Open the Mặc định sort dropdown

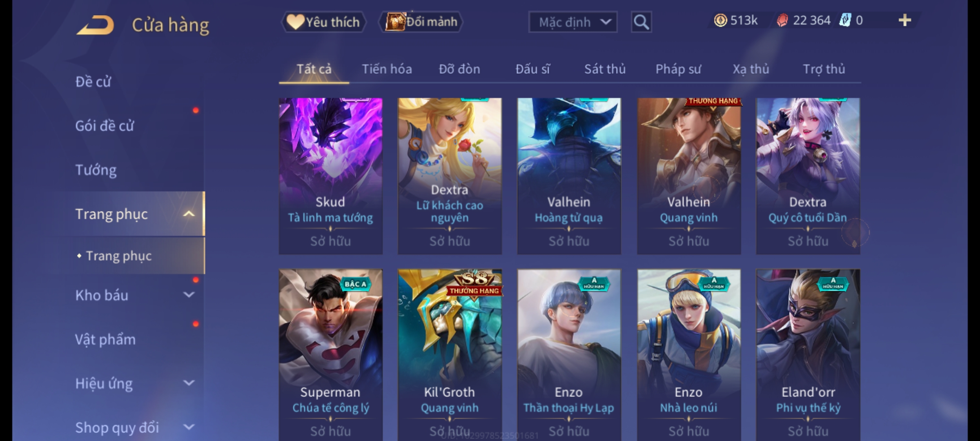pyautogui.click(x=572, y=22)
